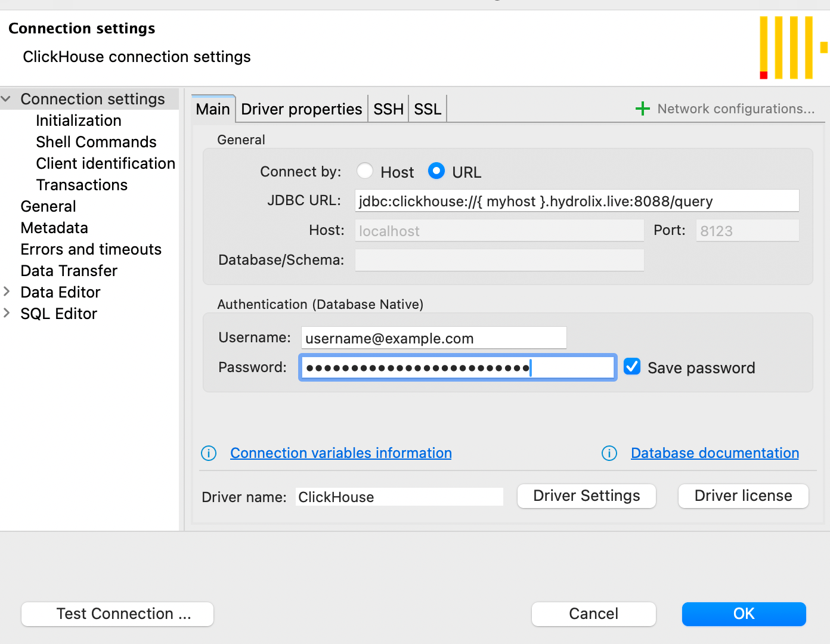Open Driver Settings
The width and height of the screenshot is (830, 644).
point(587,496)
